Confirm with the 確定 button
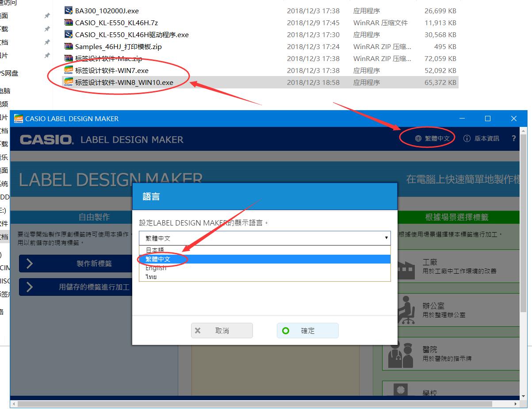532x409 pixels. (308, 331)
